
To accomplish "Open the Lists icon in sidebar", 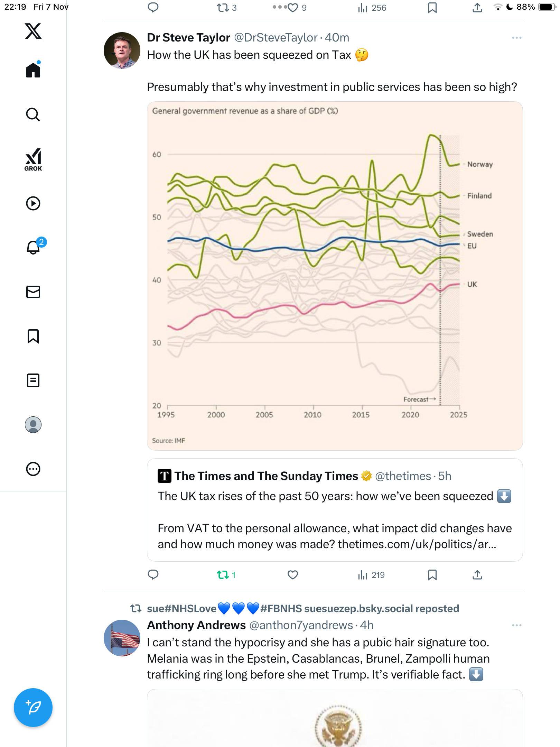I will tap(33, 380).
